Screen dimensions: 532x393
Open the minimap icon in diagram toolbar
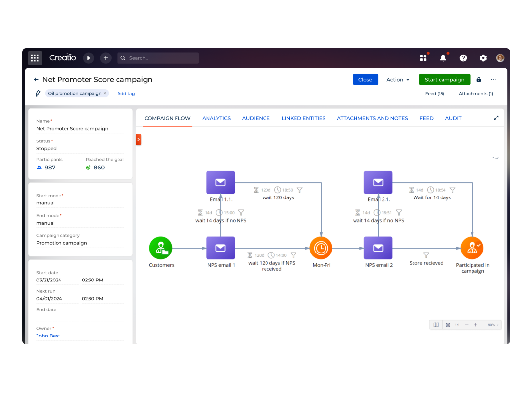click(436, 325)
